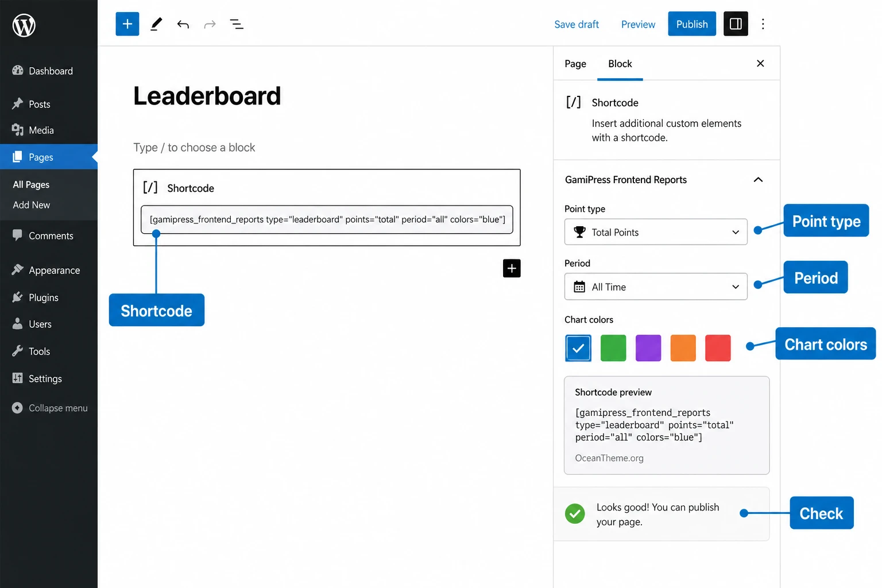Collapse the admin sidebar menu

tap(49, 408)
